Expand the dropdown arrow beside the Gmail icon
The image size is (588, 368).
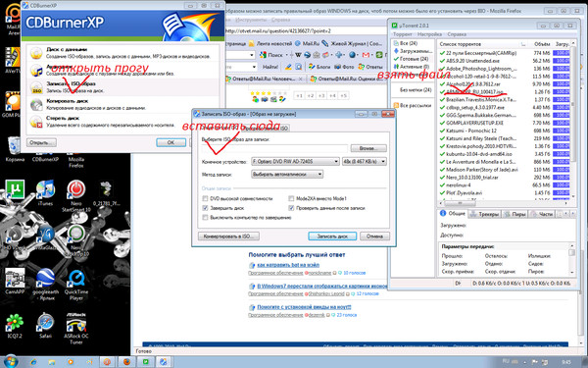(372, 55)
